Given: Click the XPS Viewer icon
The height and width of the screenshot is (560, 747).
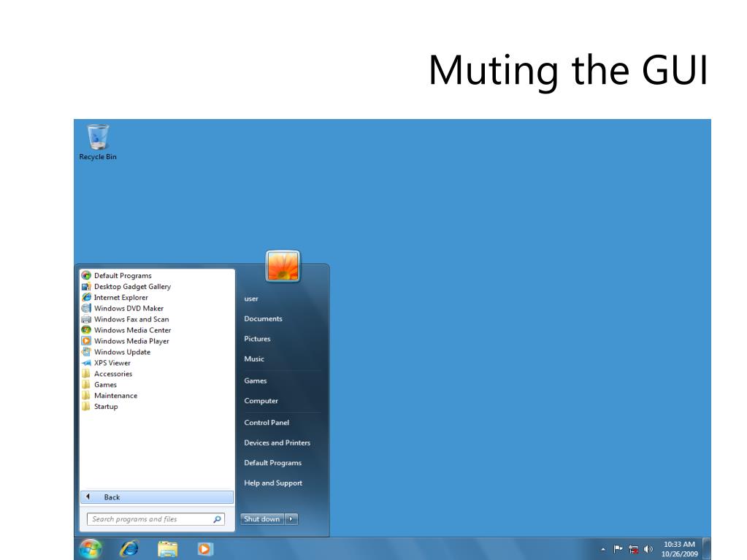Looking at the screenshot, I should (86, 363).
